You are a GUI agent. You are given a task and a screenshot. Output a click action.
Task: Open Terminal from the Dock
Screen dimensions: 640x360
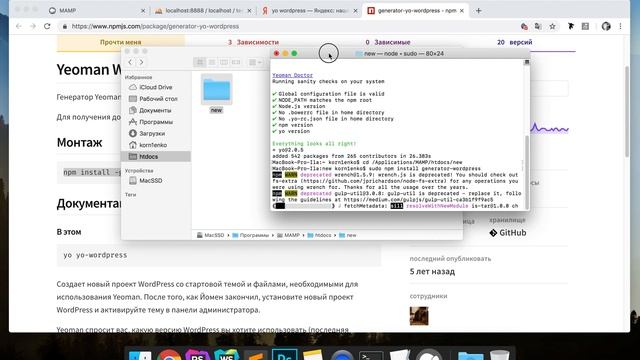point(371,355)
